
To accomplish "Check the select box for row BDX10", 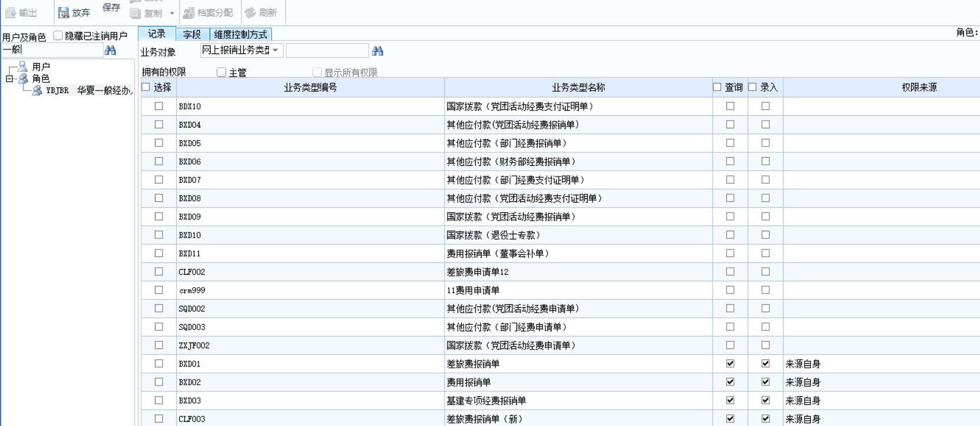I will point(159,106).
